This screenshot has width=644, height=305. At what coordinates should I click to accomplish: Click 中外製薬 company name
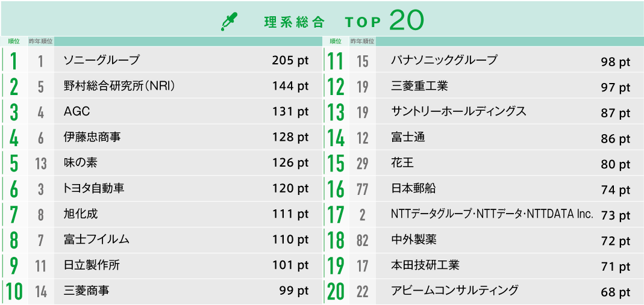click(413, 239)
